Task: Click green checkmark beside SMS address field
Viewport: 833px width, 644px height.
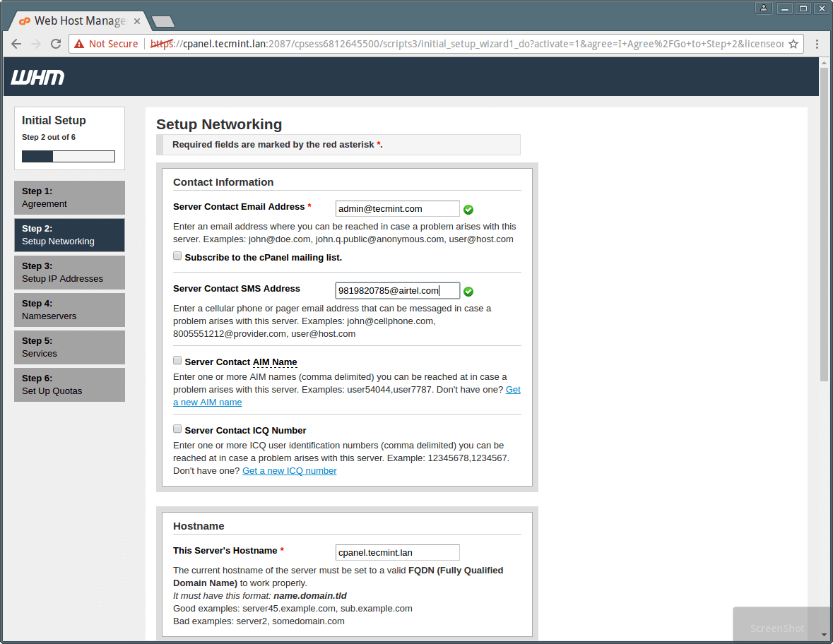Action: point(468,292)
